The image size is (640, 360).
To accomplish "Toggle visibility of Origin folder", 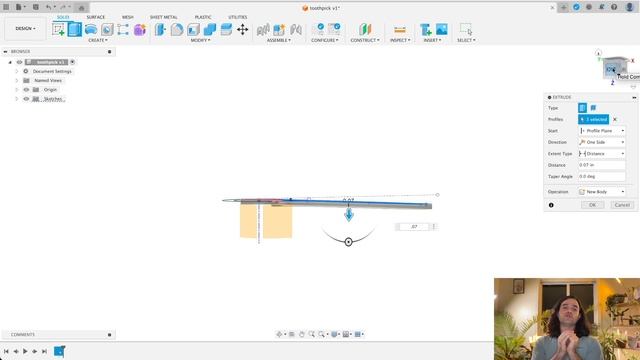I will (x=26, y=89).
